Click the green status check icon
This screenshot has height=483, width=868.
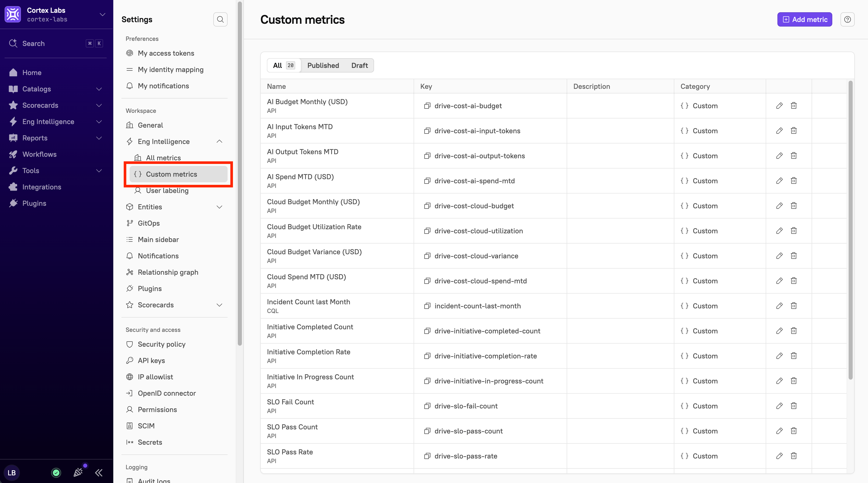click(x=56, y=473)
